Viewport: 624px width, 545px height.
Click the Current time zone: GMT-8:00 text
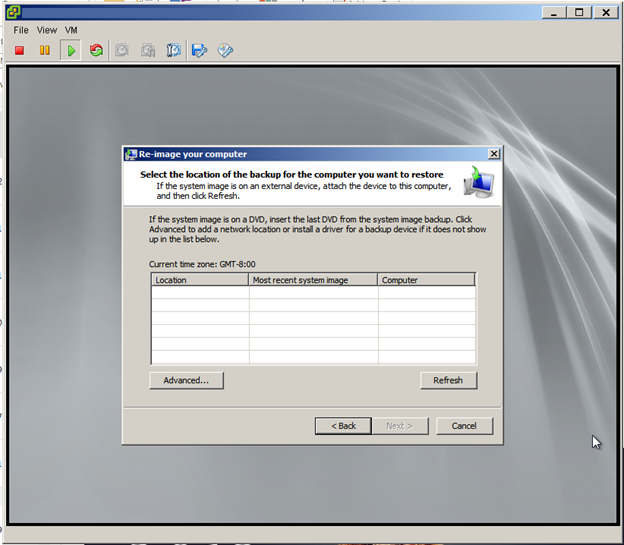tap(202, 264)
